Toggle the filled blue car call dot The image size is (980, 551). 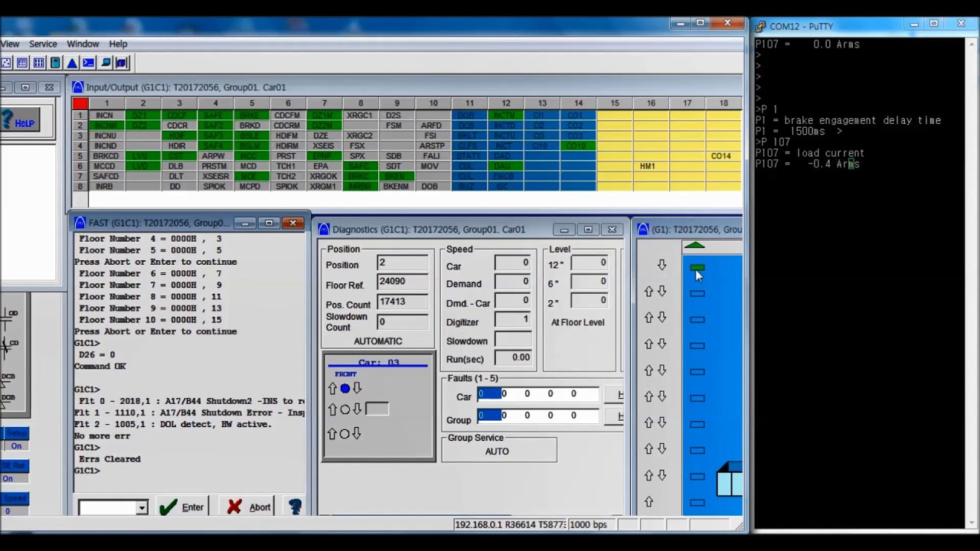pos(345,389)
